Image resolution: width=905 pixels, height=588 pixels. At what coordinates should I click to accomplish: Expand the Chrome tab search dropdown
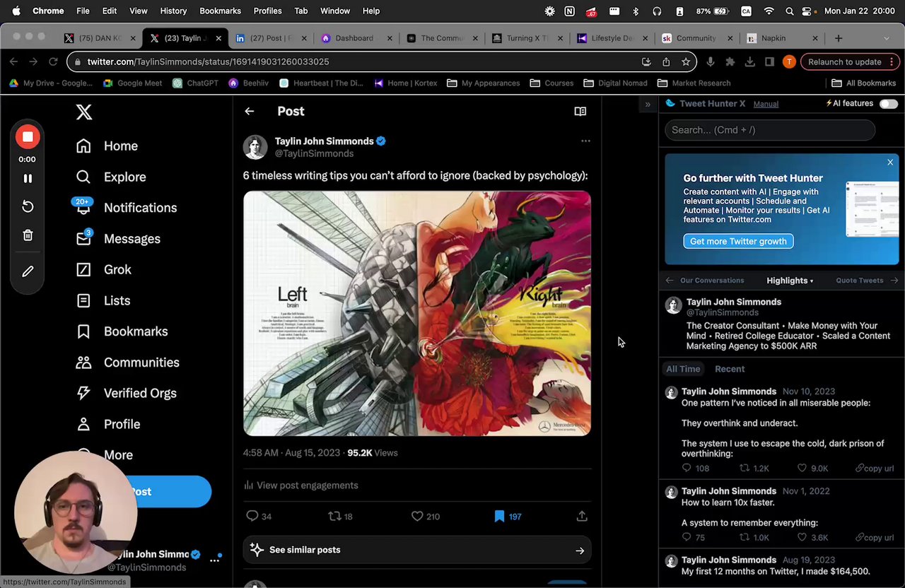887,38
